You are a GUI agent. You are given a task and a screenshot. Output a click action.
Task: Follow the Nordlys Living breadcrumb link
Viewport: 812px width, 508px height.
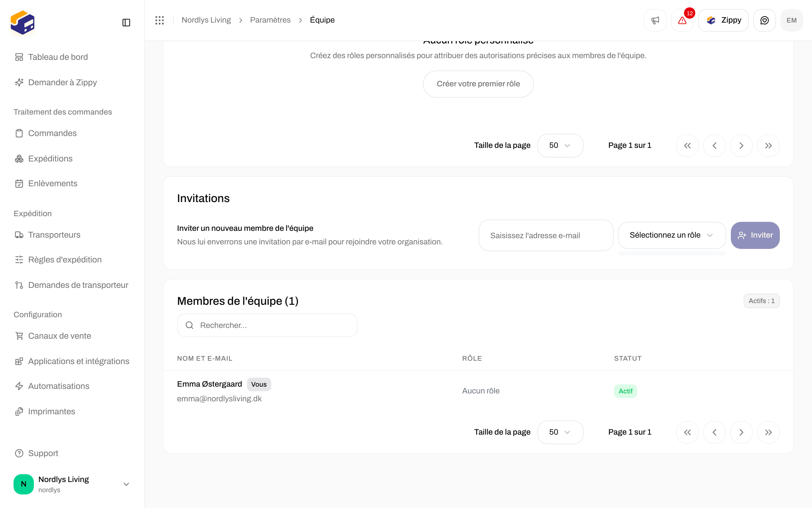[206, 20]
